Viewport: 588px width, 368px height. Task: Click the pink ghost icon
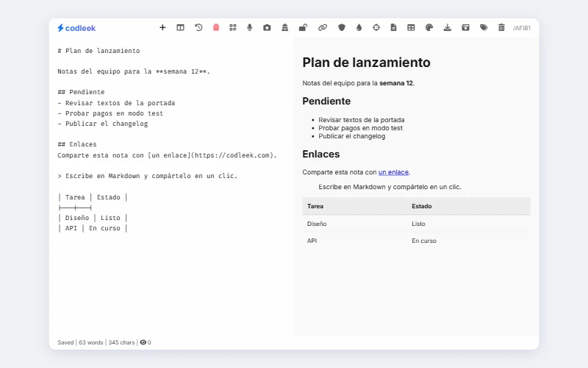pos(216,27)
